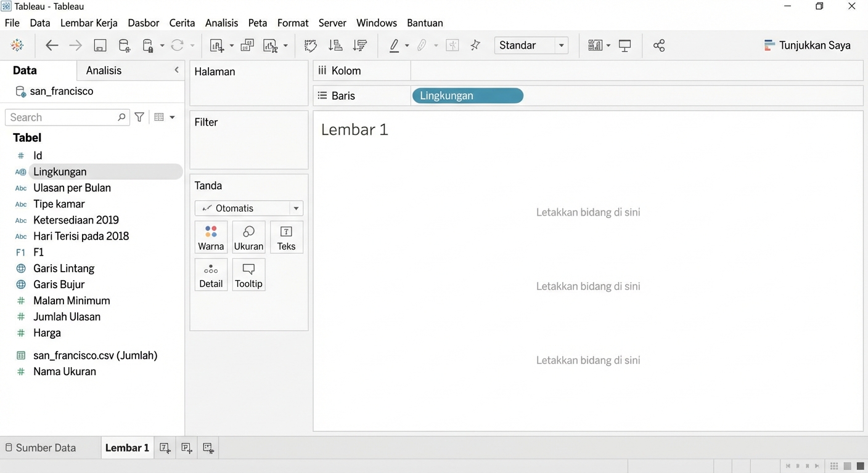This screenshot has width=868, height=473.
Task: Open the view options dropdown beside the filter icon
Action: tap(165, 117)
